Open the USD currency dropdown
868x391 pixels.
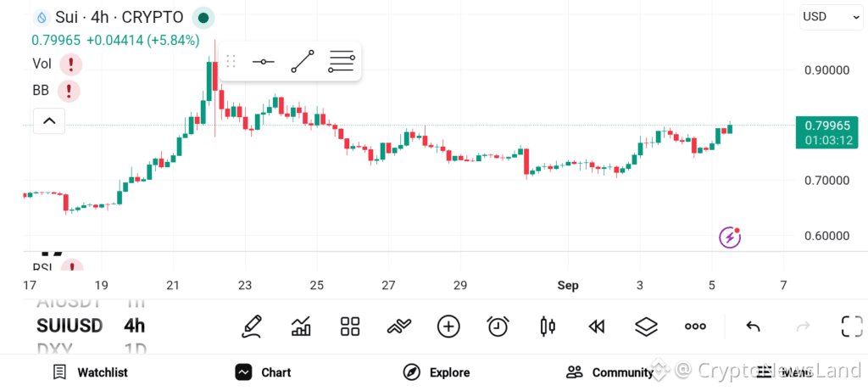pos(831,17)
